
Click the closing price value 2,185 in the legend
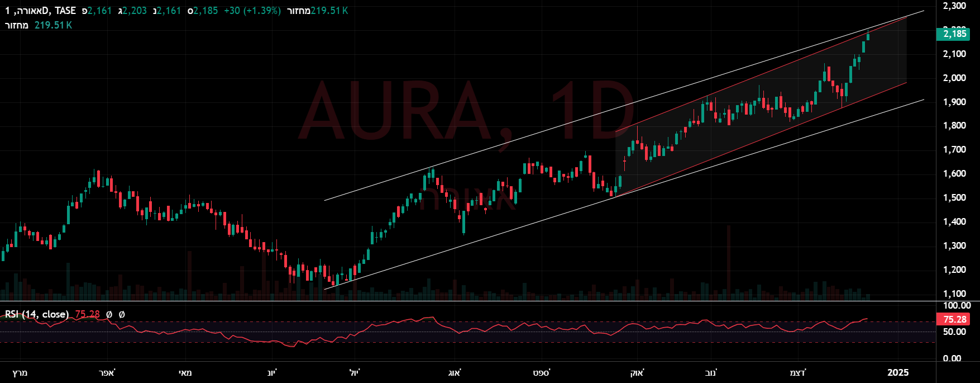tap(205, 11)
